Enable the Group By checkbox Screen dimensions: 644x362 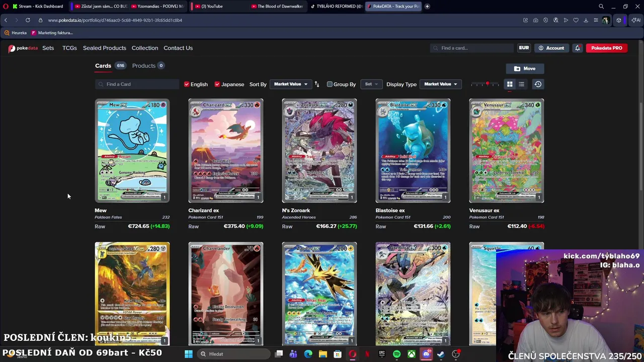330,84
